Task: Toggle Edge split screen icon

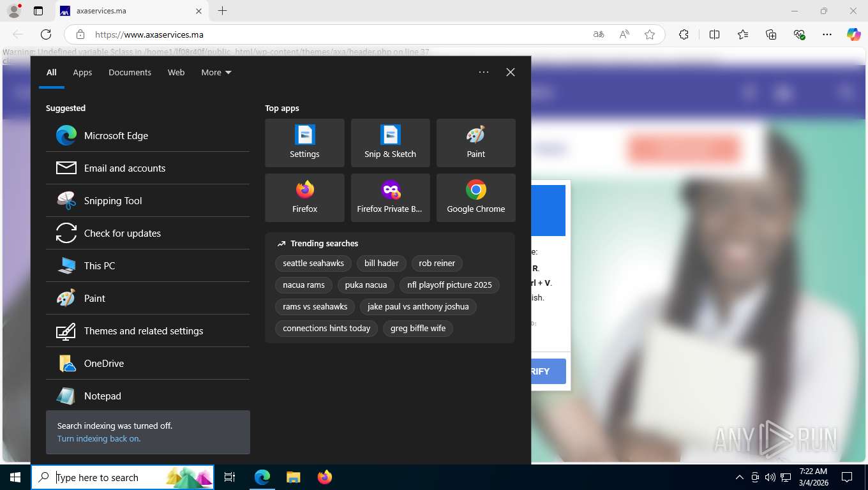Action: click(714, 34)
